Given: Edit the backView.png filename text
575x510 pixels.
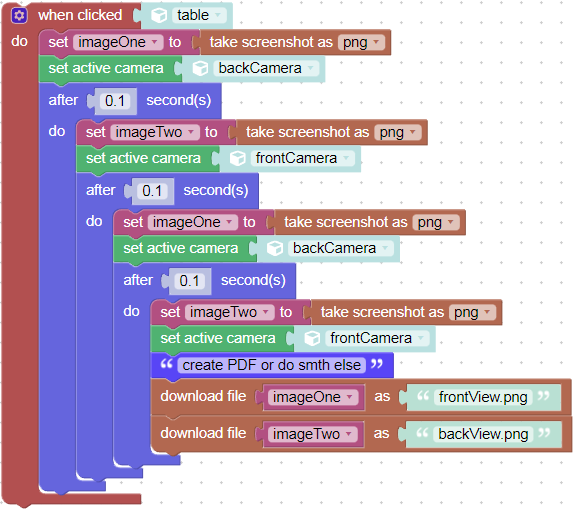Looking at the screenshot, I should tap(483, 434).
